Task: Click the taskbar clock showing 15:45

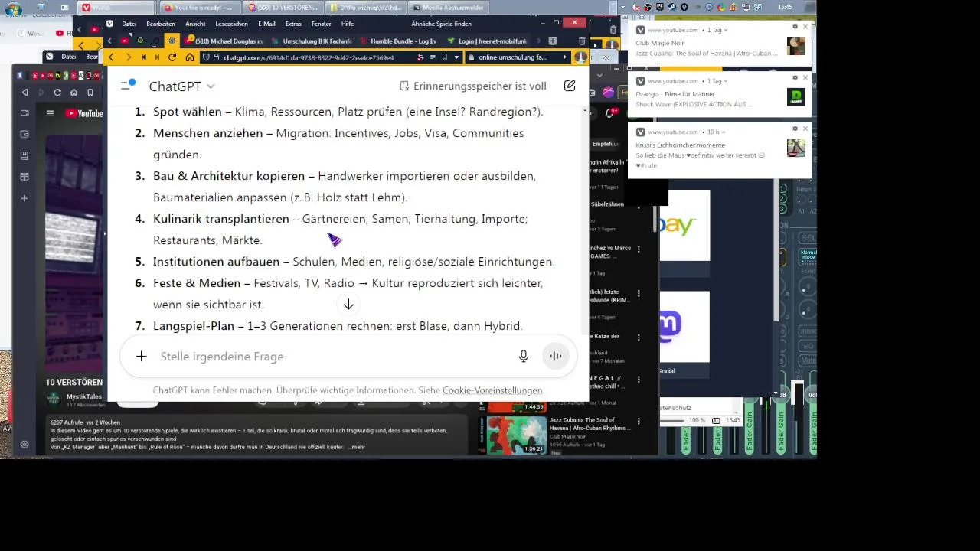Action: (785, 7)
